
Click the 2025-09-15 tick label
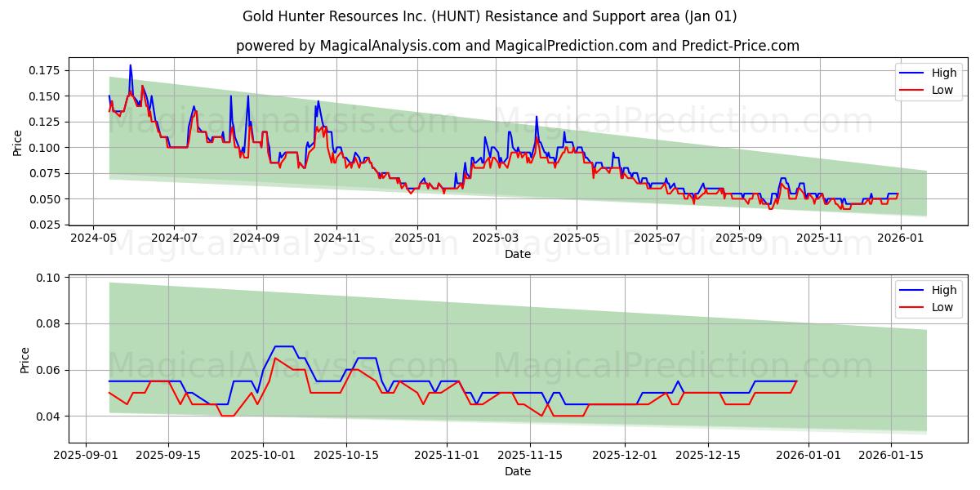coord(168,455)
